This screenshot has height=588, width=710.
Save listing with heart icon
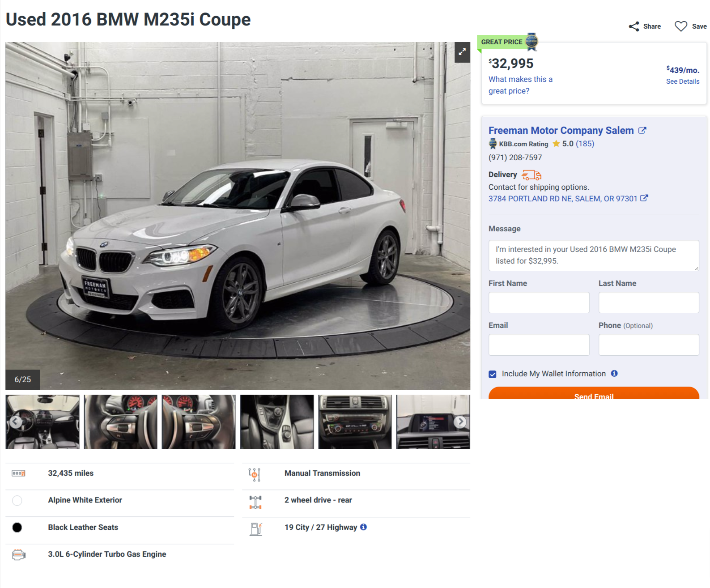pyautogui.click(x=680, y=26)
